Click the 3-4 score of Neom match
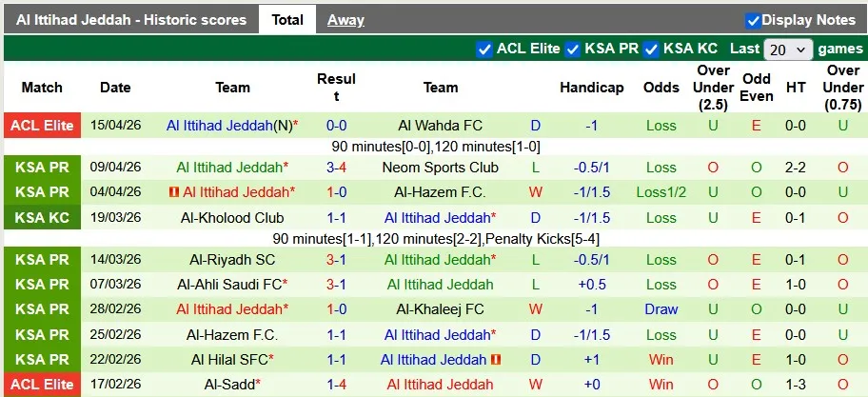This screenshot has width=868, height=397. point(336,168)
